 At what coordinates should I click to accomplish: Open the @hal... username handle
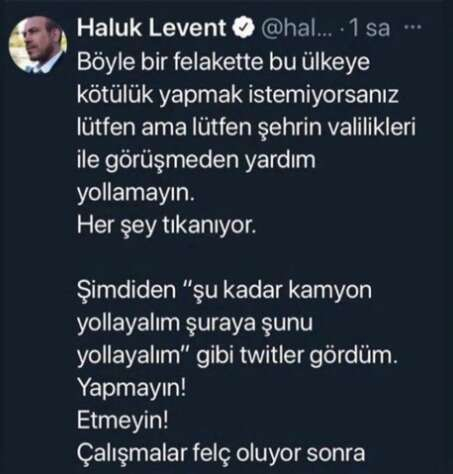pyautogui.click(x=296, y=28)
